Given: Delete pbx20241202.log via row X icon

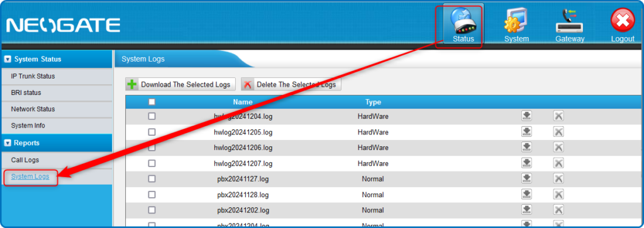Looking at the screenshot, I should (x=558, y=210).
